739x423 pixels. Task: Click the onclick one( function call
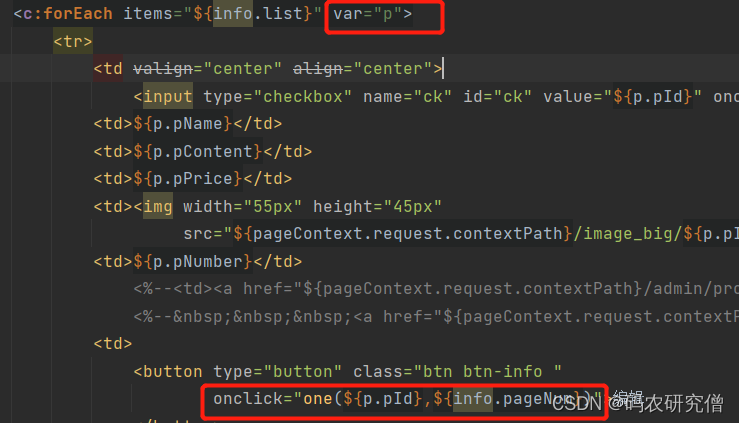pyautogui.click(x=322, y=399)
